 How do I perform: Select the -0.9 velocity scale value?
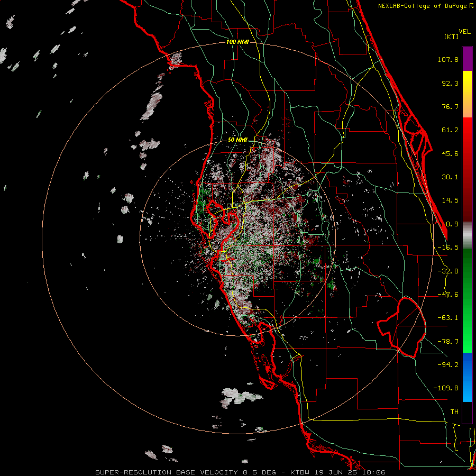coord(450,224)
